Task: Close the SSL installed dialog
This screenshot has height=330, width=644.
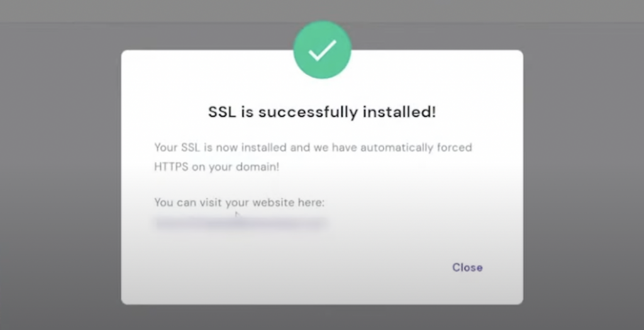Action: (467, 268)
